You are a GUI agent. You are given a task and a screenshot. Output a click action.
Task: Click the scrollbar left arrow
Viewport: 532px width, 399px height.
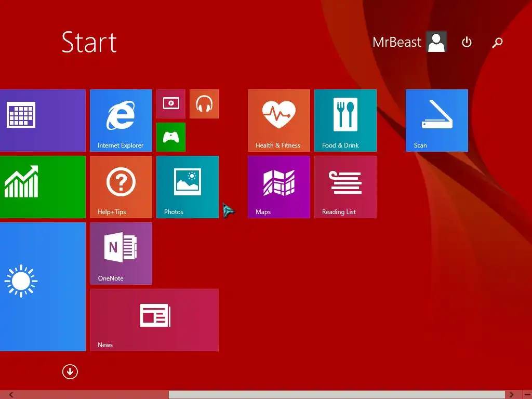(x=11, y=395)
